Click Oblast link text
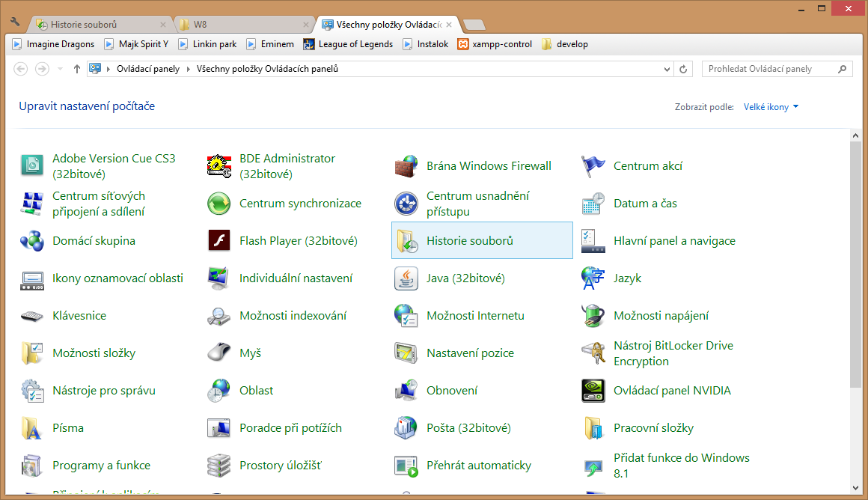 tap(257, 391)
